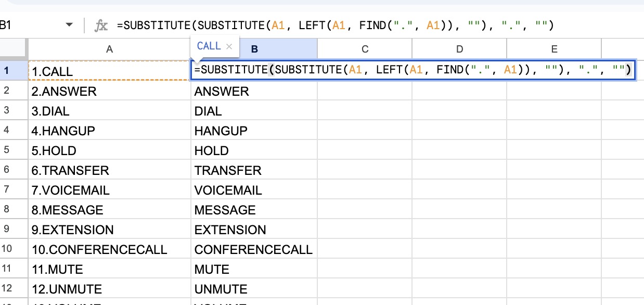Click cell containing 1.CALL
The image size is (644, 305).
pyautogui.click(x=109, y=71)
